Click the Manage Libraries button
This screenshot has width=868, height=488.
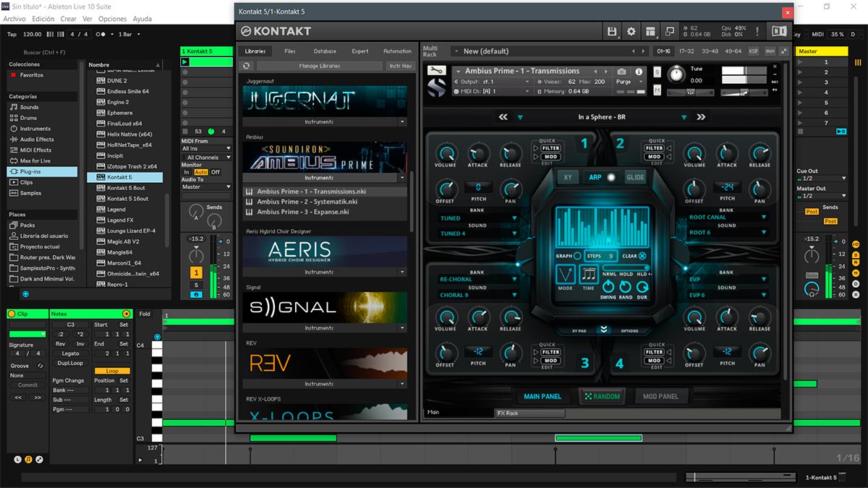coord(319,66)
